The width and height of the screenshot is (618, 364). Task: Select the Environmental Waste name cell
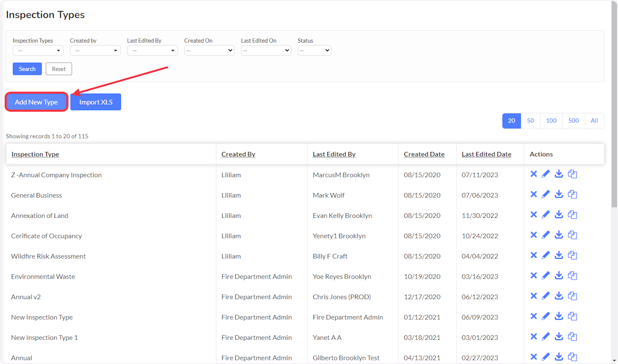pos(43,276)
